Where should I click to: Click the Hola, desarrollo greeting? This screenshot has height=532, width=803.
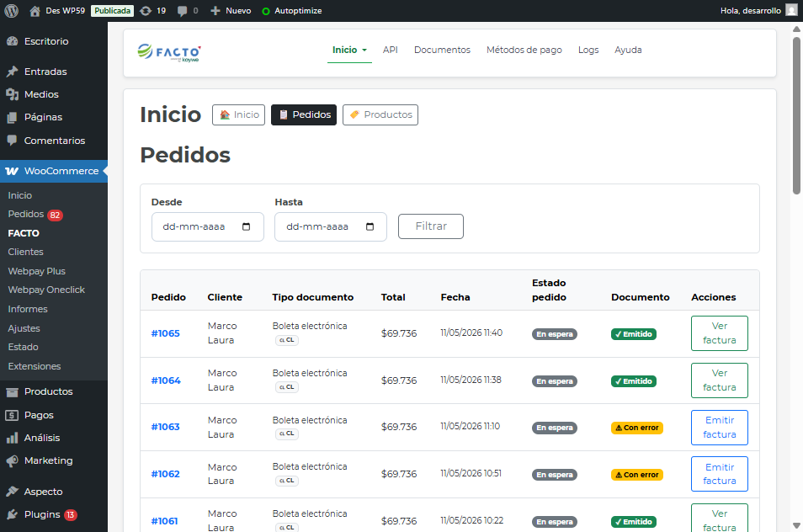click(750, 11)
